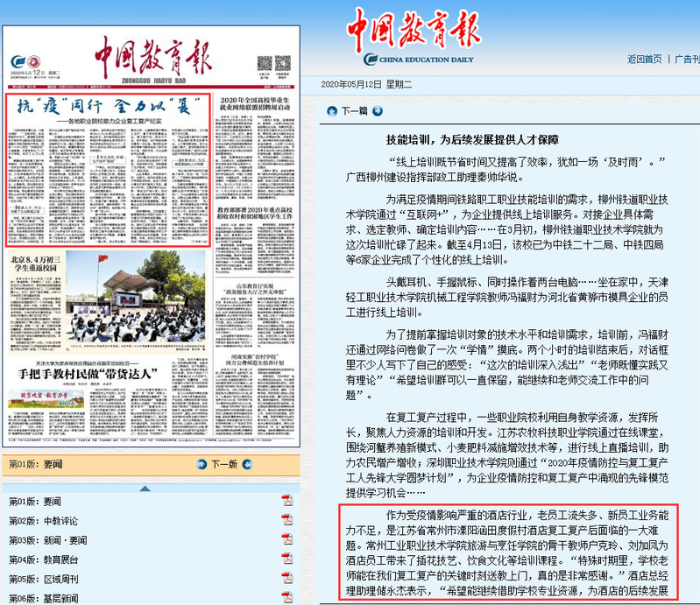Viewport: 700px width, 605px height.
Task: Open PDF icon for 第04版 教育展台
Action: [x=287, y=559]
